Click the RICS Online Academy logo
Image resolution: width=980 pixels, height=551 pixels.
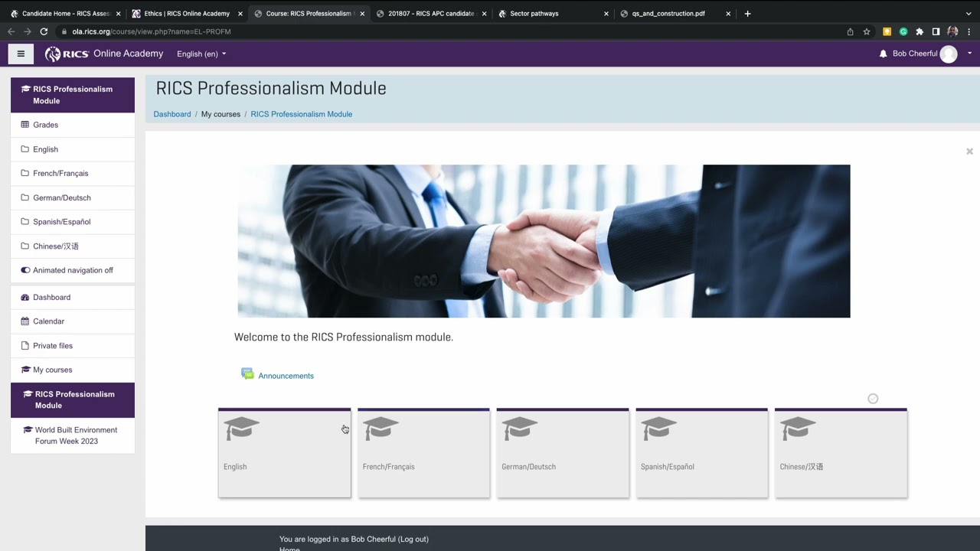pyautogui.click(x=104, y=54)
